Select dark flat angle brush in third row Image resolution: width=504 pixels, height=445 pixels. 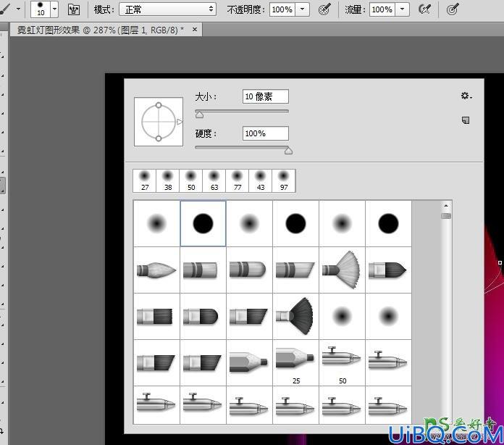click(x=249, y=316)
